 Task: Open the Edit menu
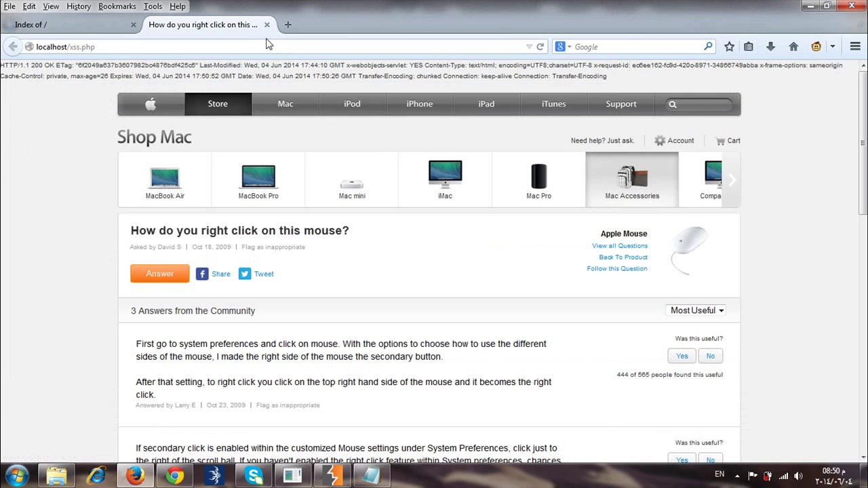click(x=29, y=6)
